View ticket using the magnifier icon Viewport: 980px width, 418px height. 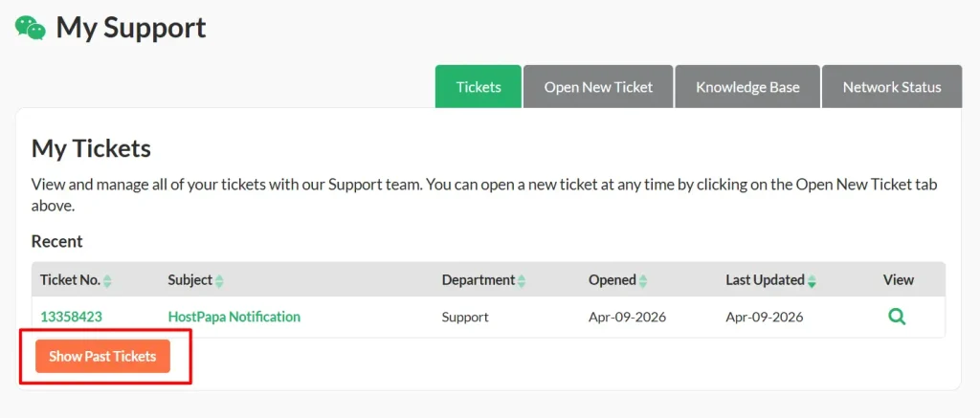point(897,317)
